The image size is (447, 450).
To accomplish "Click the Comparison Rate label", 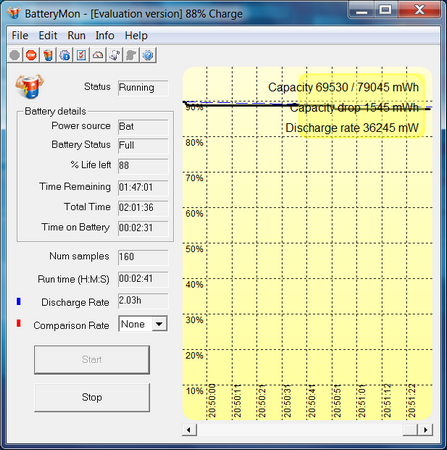I will (71, 325).
